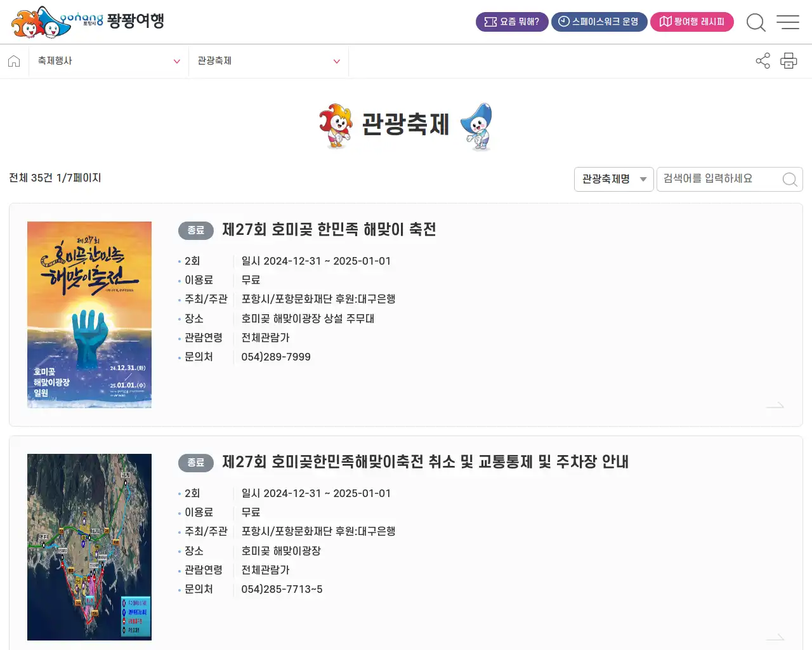Open the hamburger navigation menu

(x=788, y=22)
